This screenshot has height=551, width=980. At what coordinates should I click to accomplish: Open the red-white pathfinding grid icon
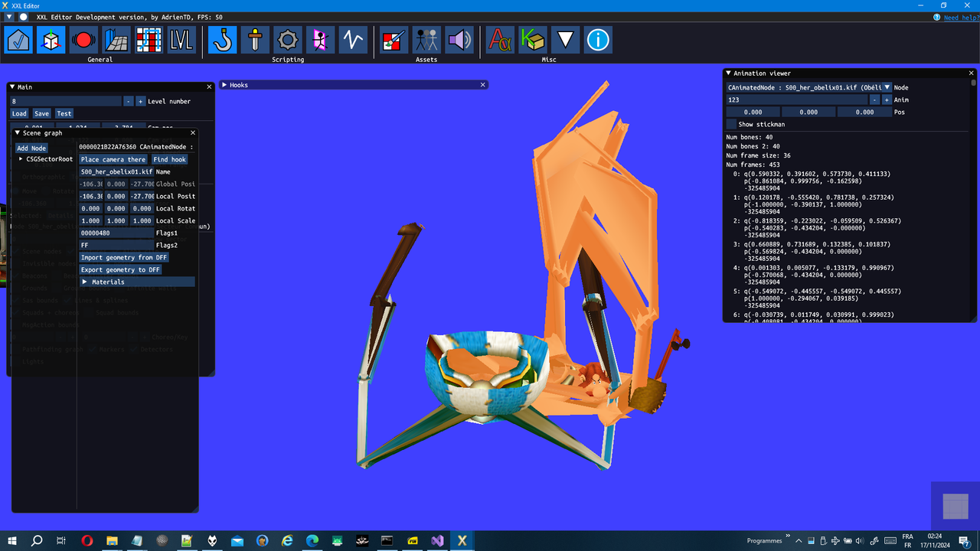tap(149, 40)
